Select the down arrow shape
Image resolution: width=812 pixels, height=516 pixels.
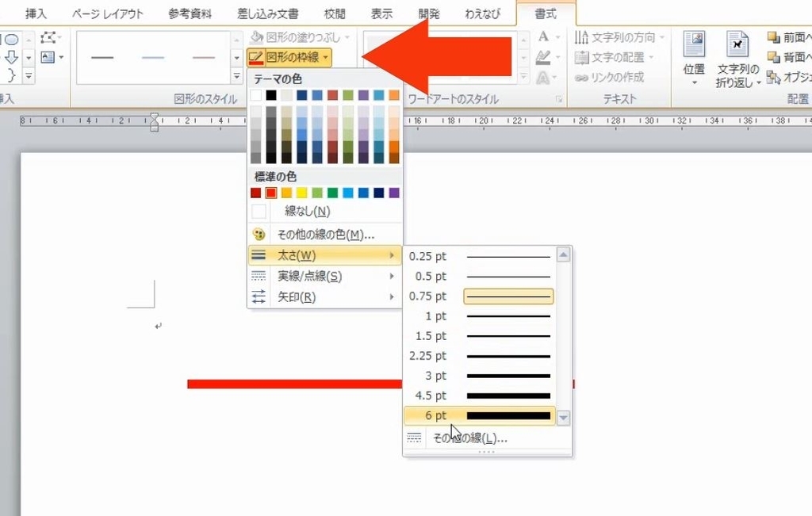click(10, 56)
